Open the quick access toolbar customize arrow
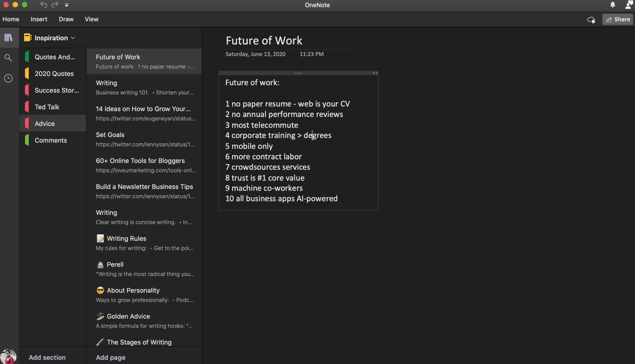 pyautogui.click(x=67, y=5)
